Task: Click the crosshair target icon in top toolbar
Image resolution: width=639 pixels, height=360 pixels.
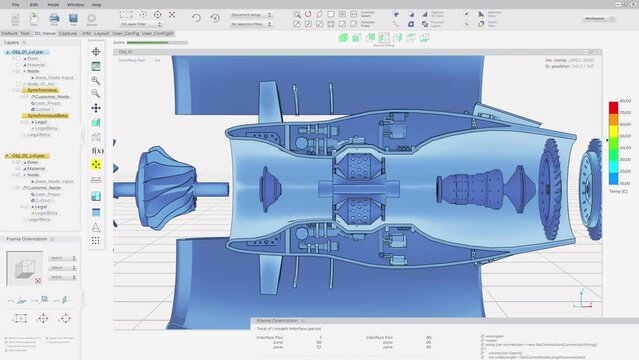Action: pyautogui.click(x=158, y=15)
